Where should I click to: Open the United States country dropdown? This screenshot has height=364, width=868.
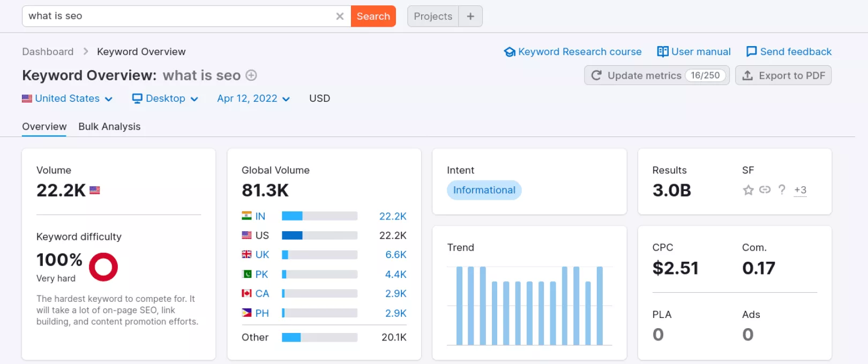click(68, 98)
